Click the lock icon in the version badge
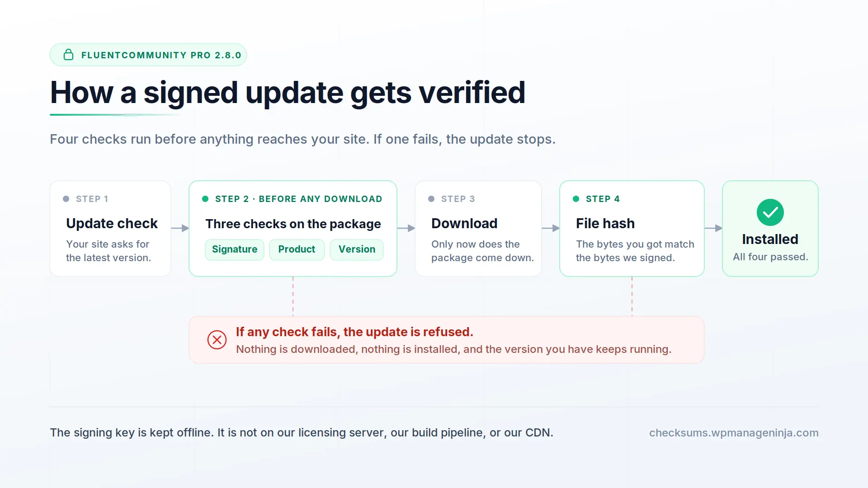 click(x=68, y=55)
